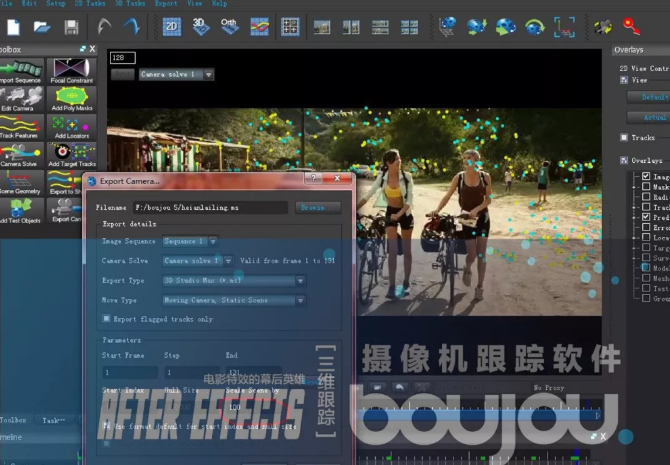Image resolution: width=670 pixels, height=465 pixels.
Task: Undock the Toolbox panel with float icon
Action: click(x=82, y=49)
